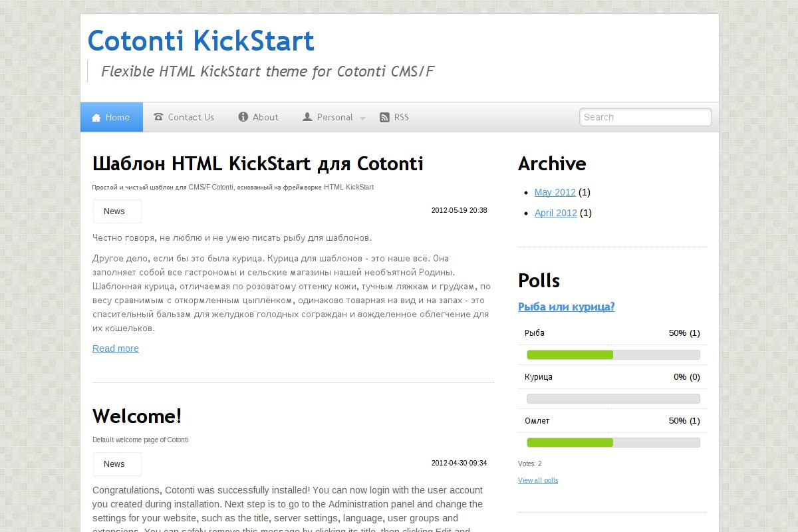This screenshot has height=532, width=798.
Task: Click the Contact Us phone icon
Action: click(158, 117)
